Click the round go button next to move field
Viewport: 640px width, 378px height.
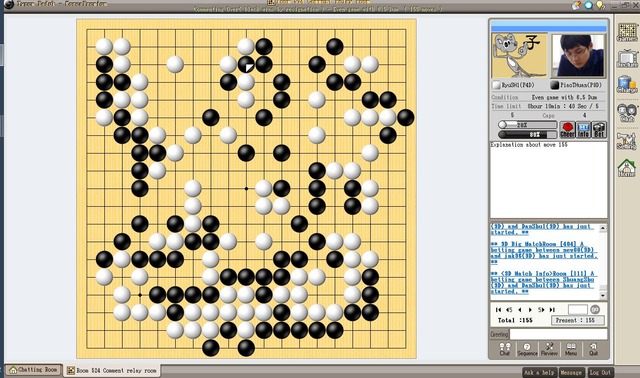tap(595, 309)
